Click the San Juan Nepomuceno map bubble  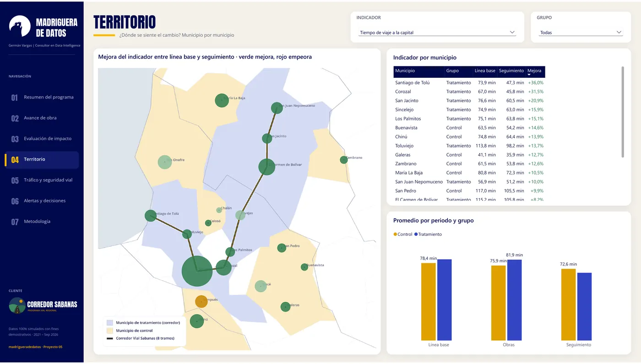(x=277, y=108)
